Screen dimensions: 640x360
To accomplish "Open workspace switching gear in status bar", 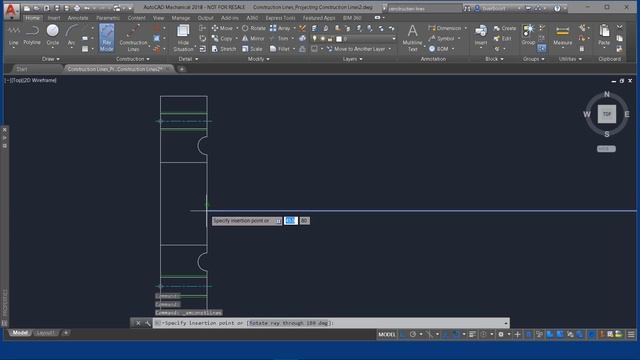I will (501, 335).
